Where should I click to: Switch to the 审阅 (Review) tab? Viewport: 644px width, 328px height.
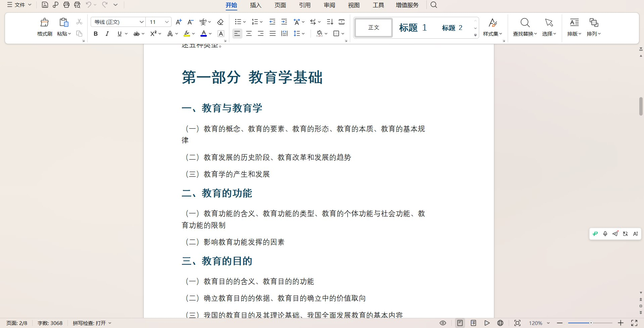pos(329,5)
